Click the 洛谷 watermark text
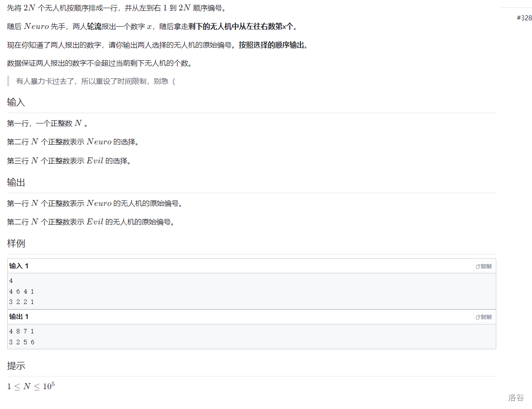This screenshot has width=532, height=409. pyautogui.click(x=516, y=398)
